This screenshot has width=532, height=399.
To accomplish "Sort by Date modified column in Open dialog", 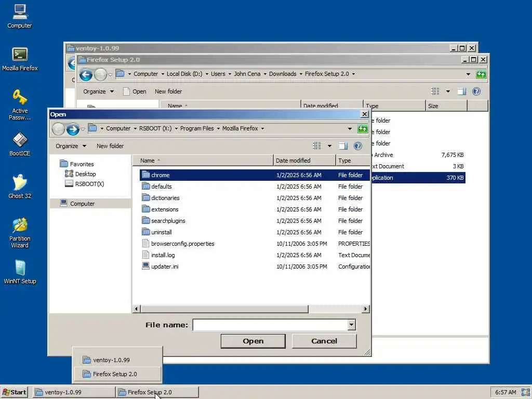I will pyautogui.click(x=304, y=161).
